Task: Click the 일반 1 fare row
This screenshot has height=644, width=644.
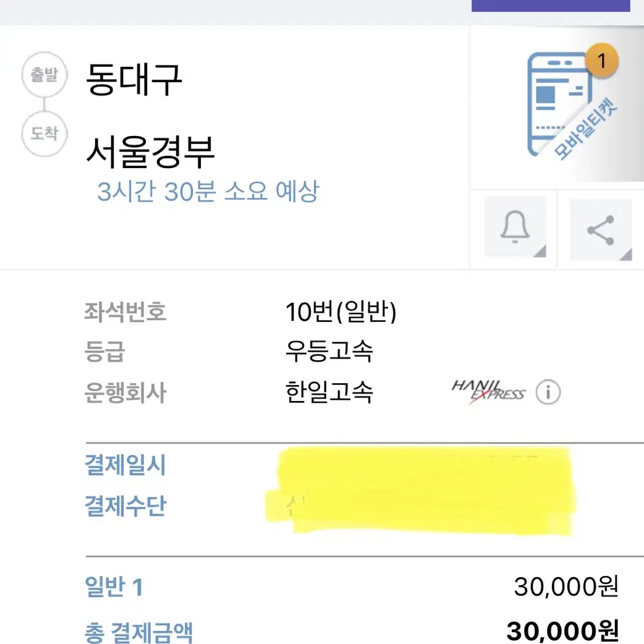Action: [x=352, y=586]
